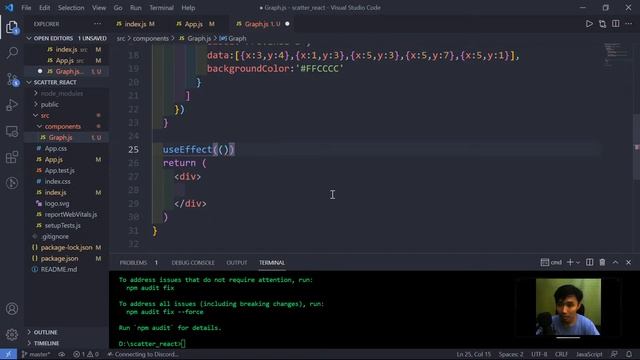Switch to the App.js editor tab
This screenshot has height=360, width=640.
tap(194, 24)
